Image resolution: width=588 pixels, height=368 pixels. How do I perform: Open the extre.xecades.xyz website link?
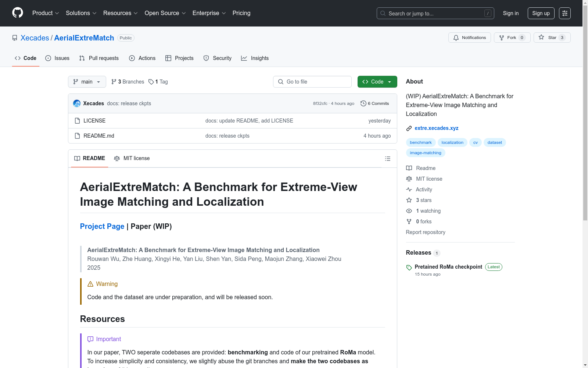point(437,128)
